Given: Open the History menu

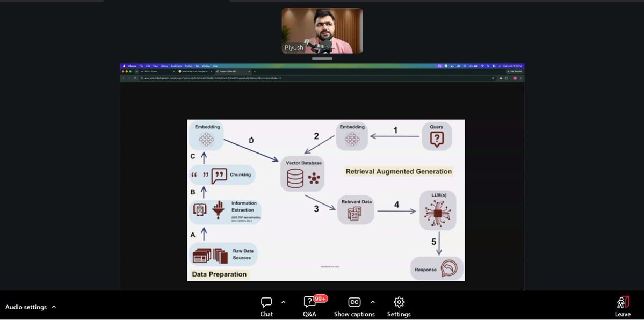Looking at the screenshot, I should (164, 66).
